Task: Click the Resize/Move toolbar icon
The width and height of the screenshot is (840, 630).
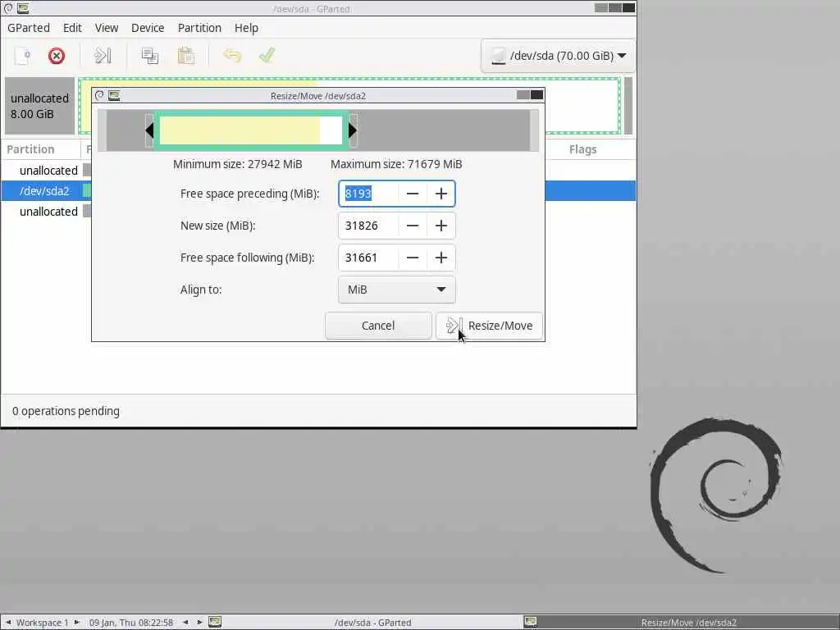Action: (103, 56)
